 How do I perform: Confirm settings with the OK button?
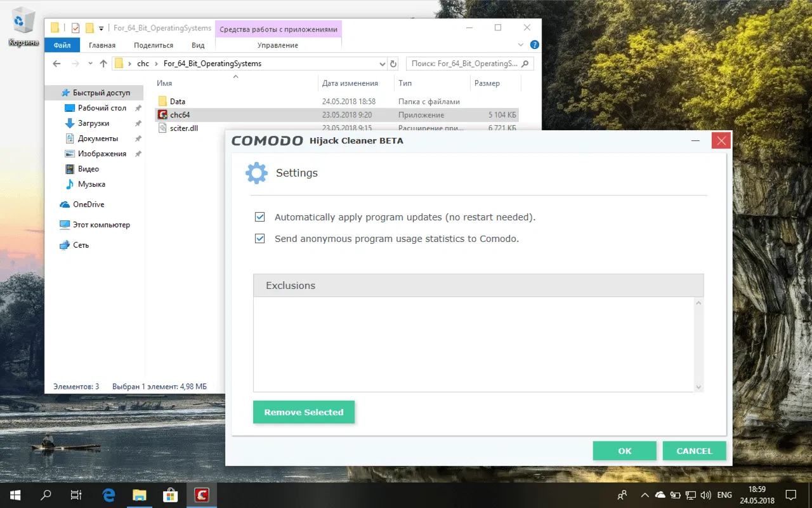pyautogui.click(x=625, y=451)
